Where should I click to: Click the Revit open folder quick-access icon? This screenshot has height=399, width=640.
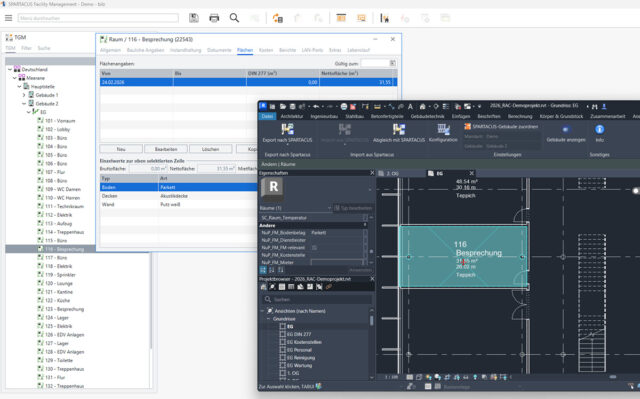pos(282,106)
